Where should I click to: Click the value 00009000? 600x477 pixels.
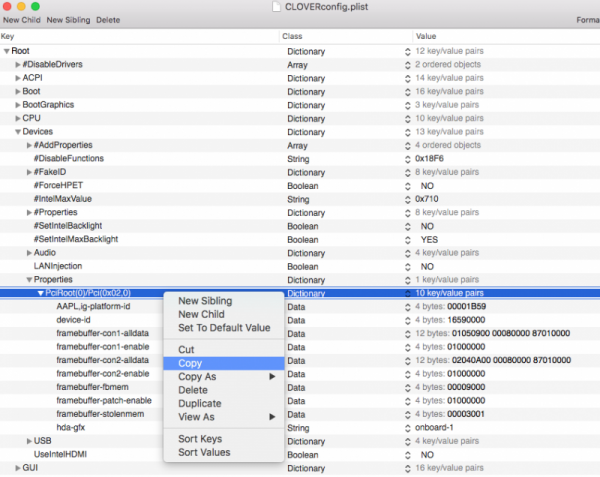pos(466,387)
